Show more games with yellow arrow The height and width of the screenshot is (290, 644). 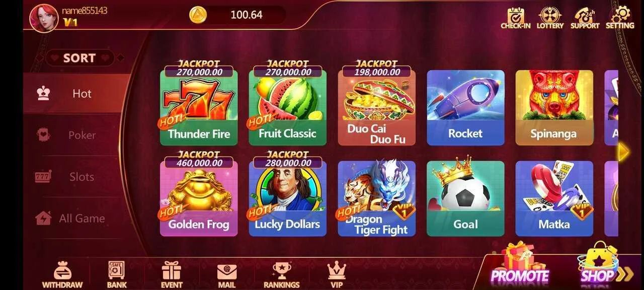point(623,152)
